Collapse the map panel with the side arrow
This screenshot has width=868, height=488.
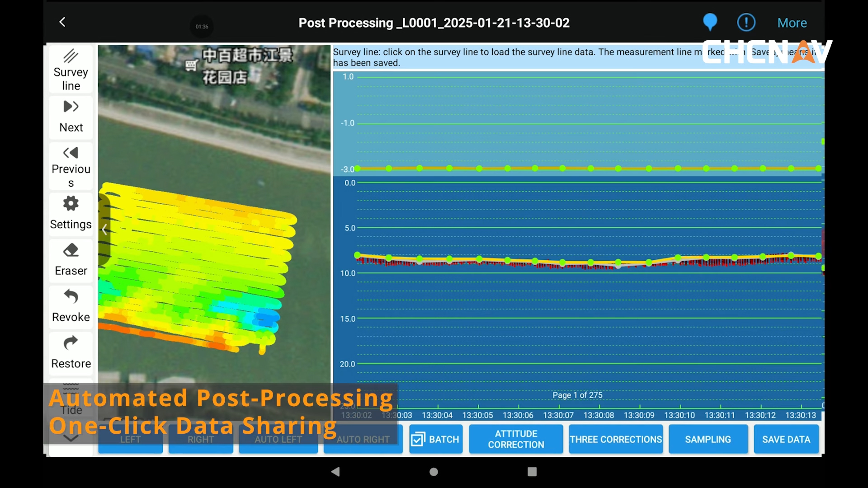pos(104,230)
